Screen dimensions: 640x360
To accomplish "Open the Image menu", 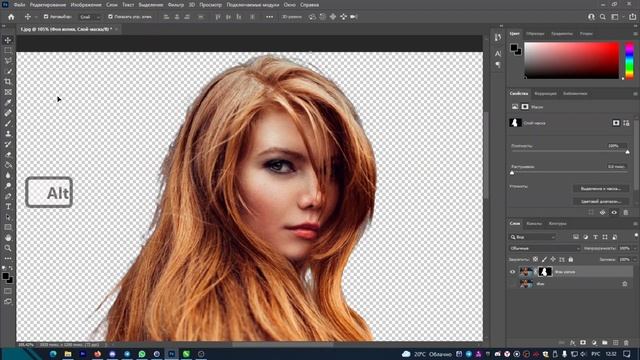I will (x=86, y=5).
